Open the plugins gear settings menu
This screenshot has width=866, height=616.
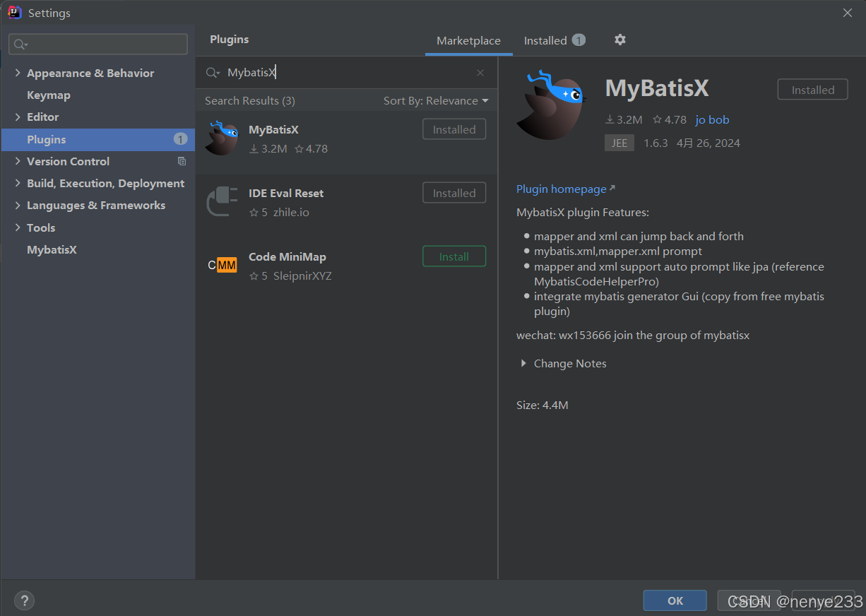[619, 40]
